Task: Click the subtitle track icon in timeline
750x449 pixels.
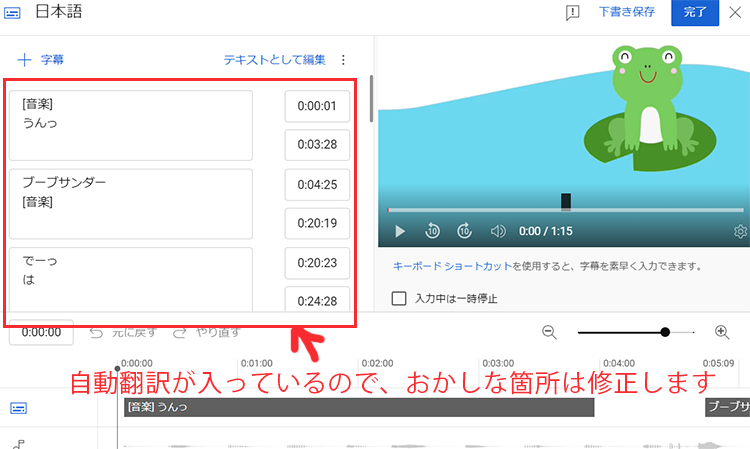Action: (19, 408)
